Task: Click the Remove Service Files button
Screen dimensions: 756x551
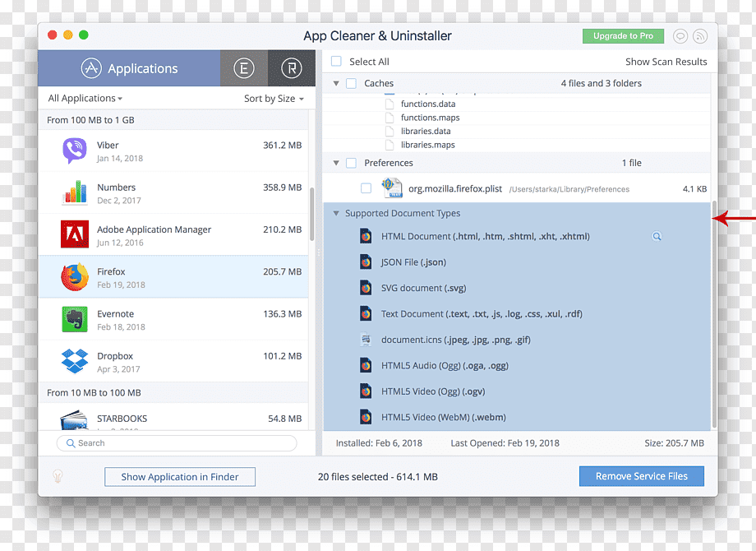Action: tap(641, 476)
